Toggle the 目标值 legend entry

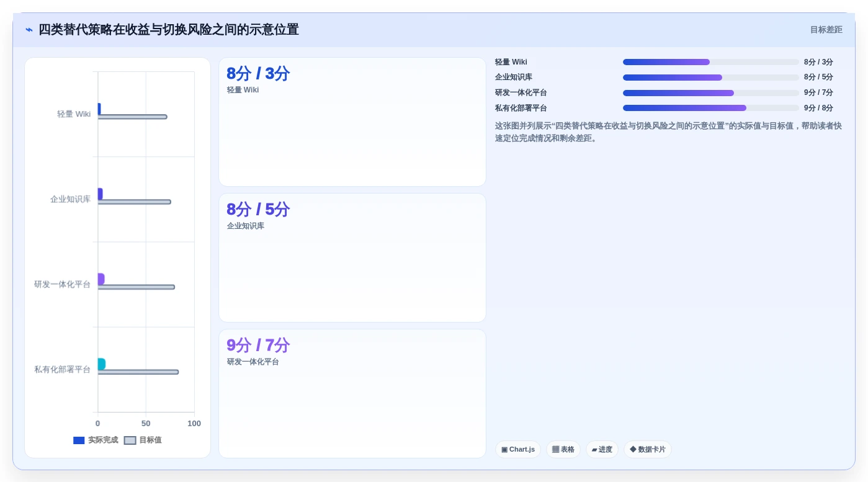click(x=143, y=440)
